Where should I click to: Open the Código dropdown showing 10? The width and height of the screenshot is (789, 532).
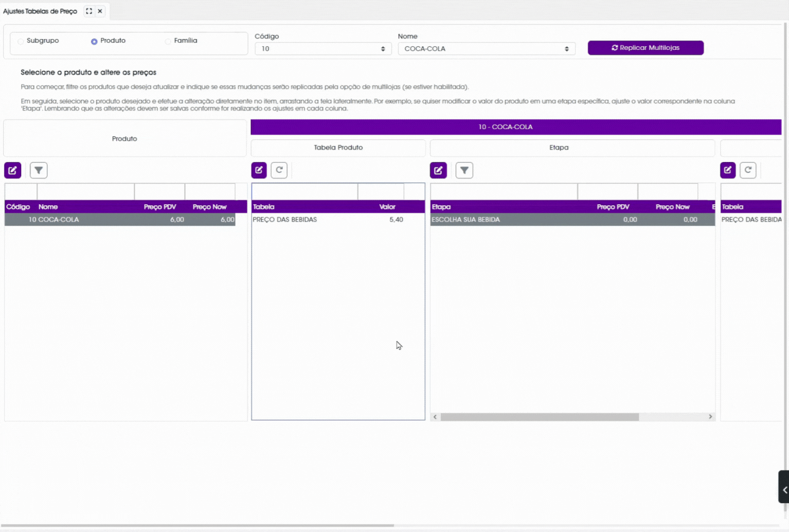pos(323,48)
